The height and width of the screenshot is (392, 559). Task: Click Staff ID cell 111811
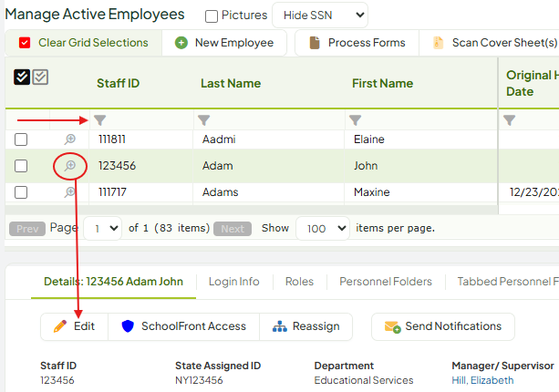click(x=112, y=139)
